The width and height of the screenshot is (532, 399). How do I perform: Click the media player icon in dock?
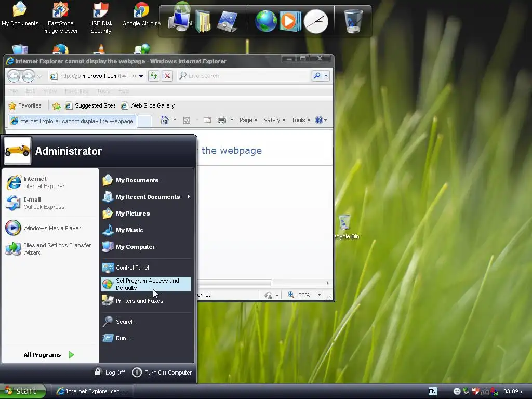point(290,21)
